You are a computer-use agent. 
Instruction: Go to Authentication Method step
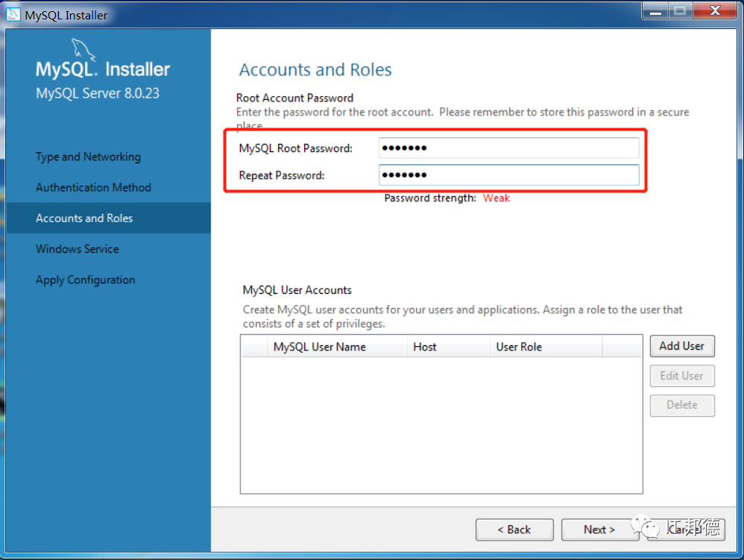93,187
